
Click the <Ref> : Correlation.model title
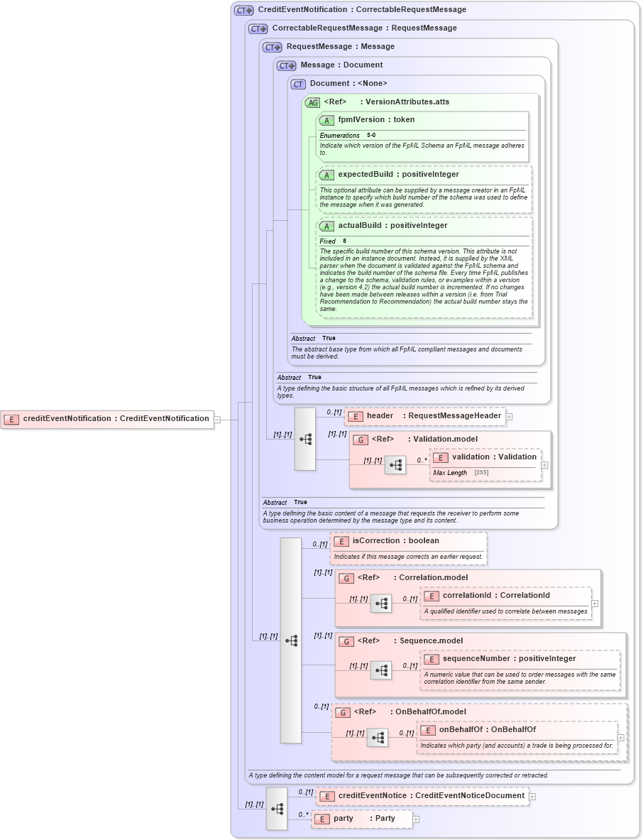click(413, 577)
